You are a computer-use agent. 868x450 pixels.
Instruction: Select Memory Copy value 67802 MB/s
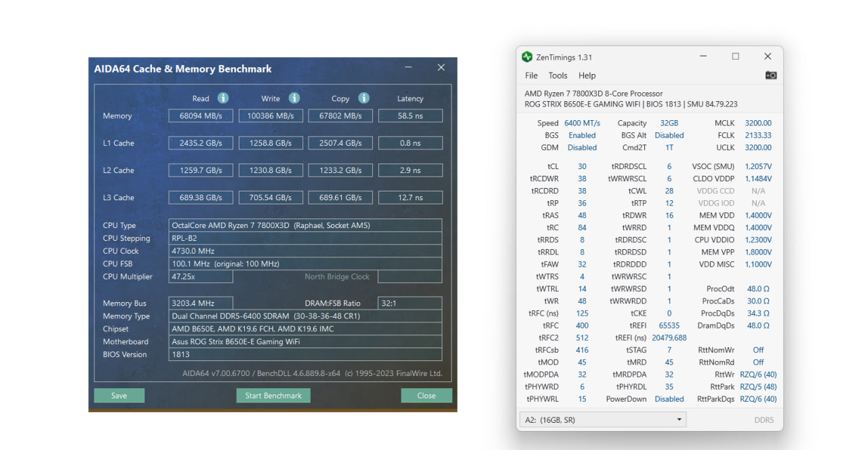tap(340, 116)
